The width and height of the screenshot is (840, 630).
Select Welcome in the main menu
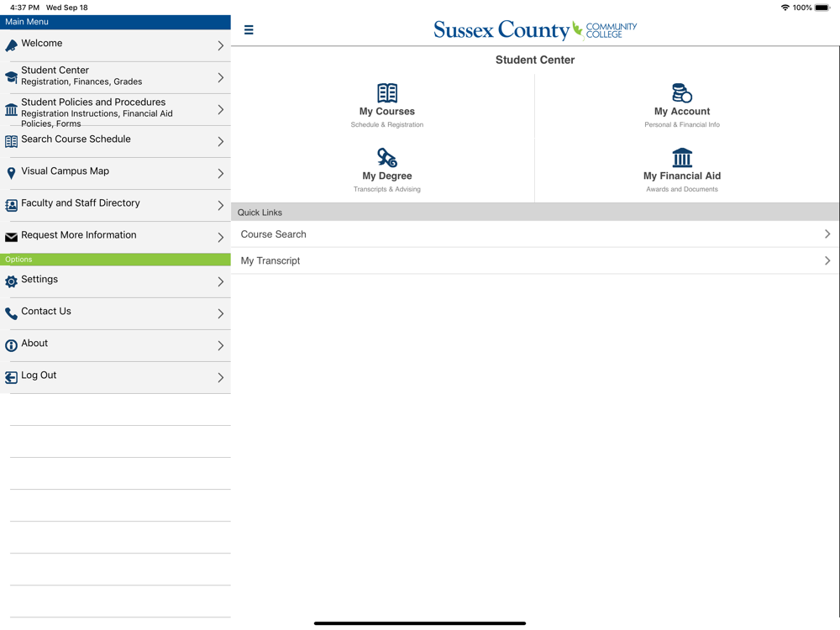pyautogui.click(x=115, y=45)
